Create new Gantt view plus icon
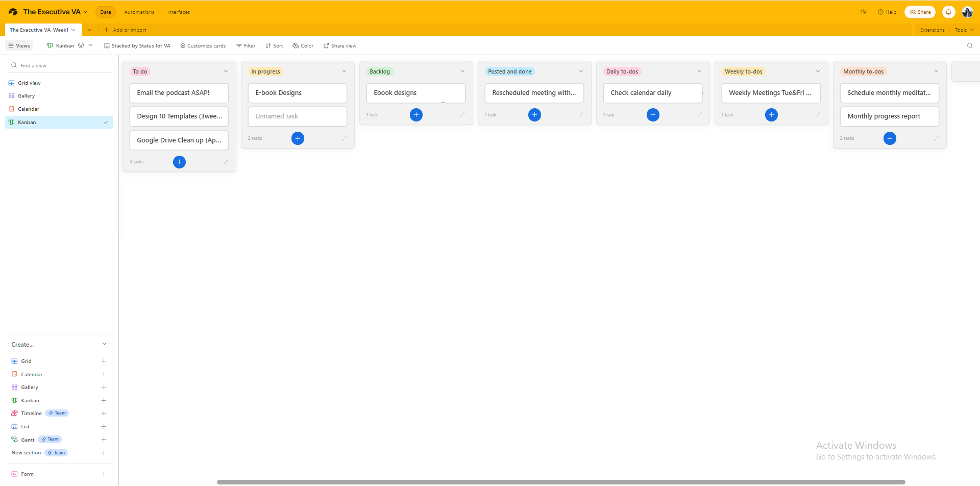The width and height of the screenshot is (980, 486). 104,440
